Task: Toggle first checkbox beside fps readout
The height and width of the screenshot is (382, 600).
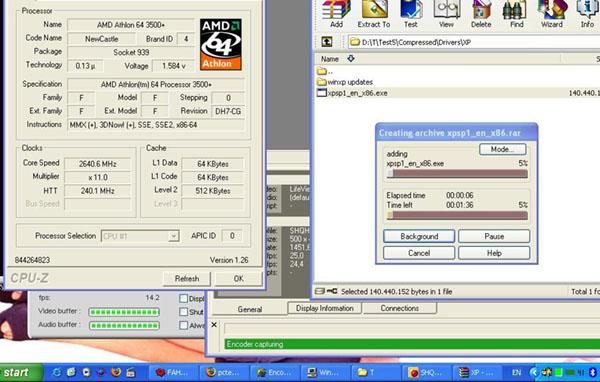Action: click(184, 298)
